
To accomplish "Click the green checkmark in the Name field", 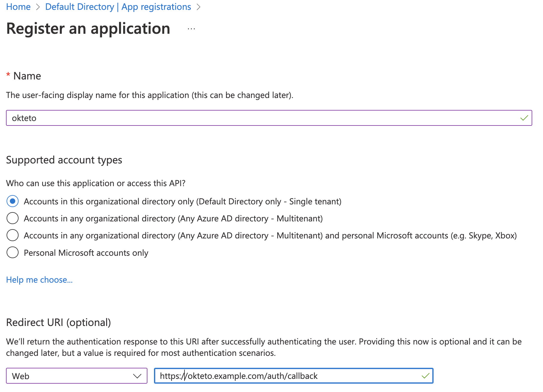I will 524,118.
